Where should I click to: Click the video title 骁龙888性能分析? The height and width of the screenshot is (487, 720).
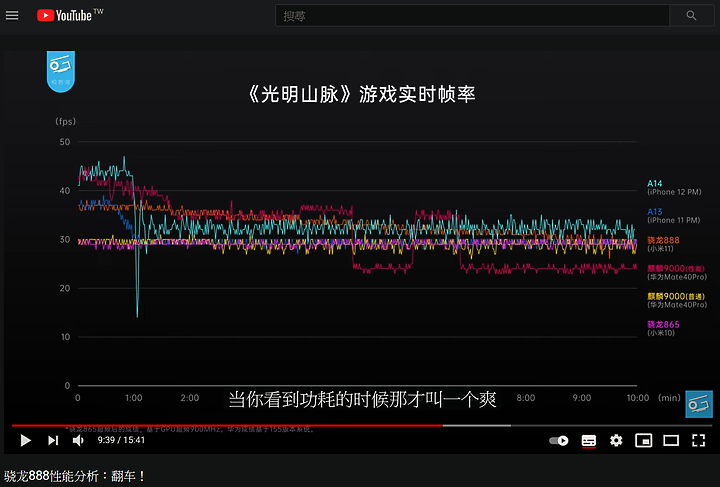point(75,476)
